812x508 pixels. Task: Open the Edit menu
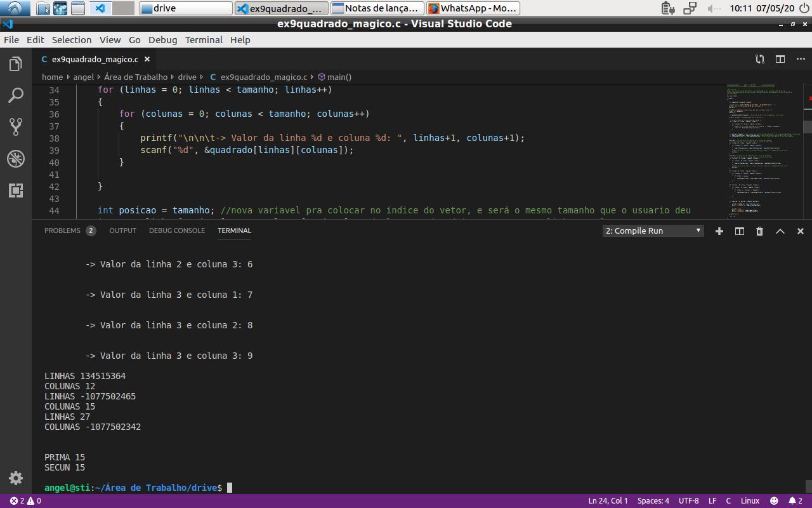(36, 39)
